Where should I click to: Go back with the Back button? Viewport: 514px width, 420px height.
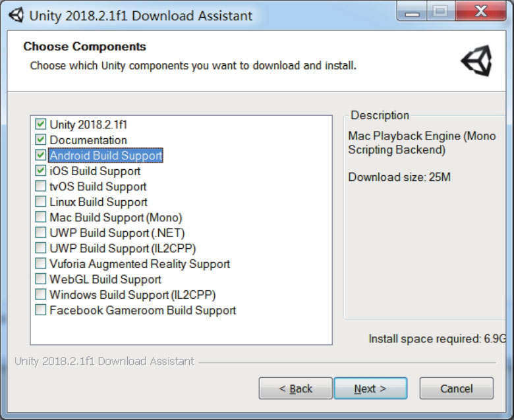pyautogui.click(x=295, y=388)
